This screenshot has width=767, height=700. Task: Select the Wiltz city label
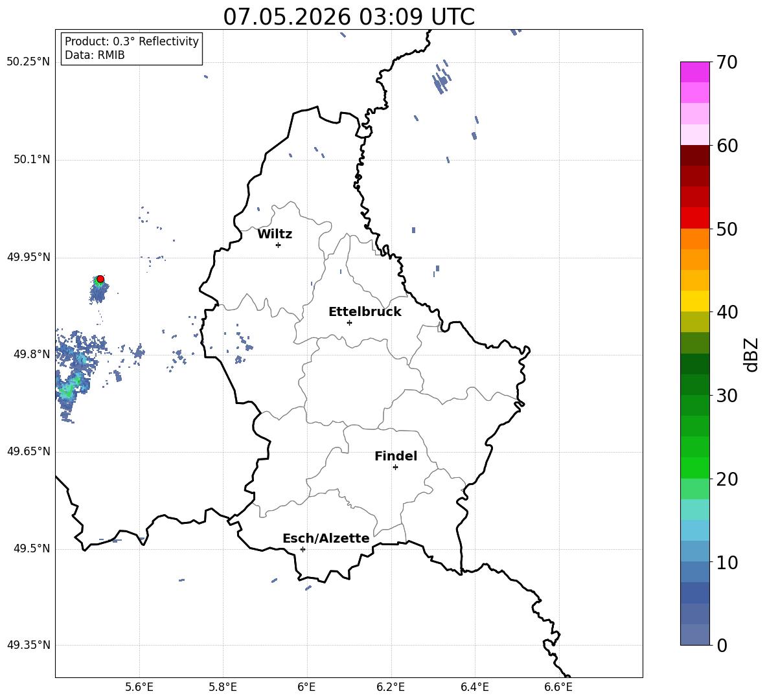[275, 234]
